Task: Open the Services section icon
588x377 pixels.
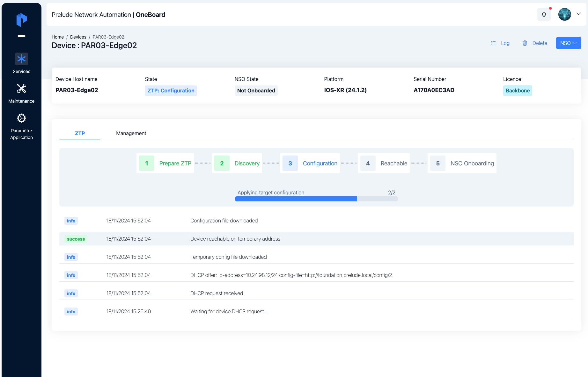Action: [21, 59]
